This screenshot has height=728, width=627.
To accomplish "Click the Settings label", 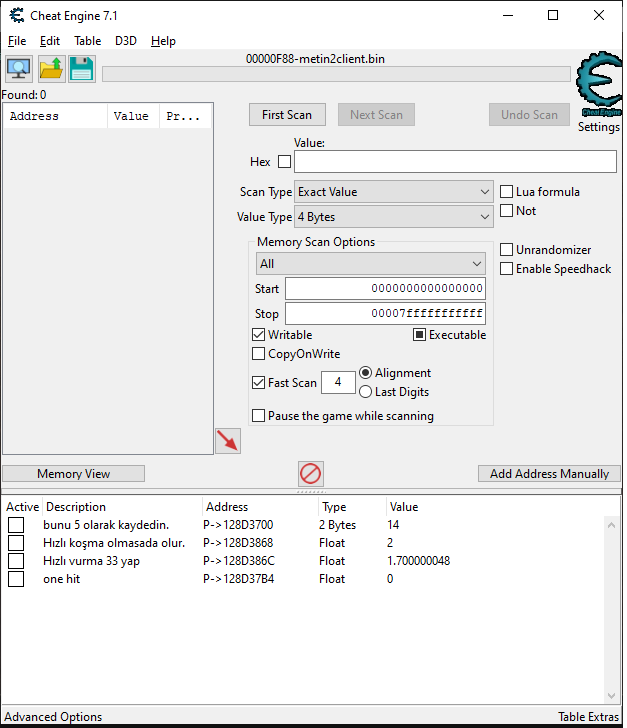I will coord(599,127).
